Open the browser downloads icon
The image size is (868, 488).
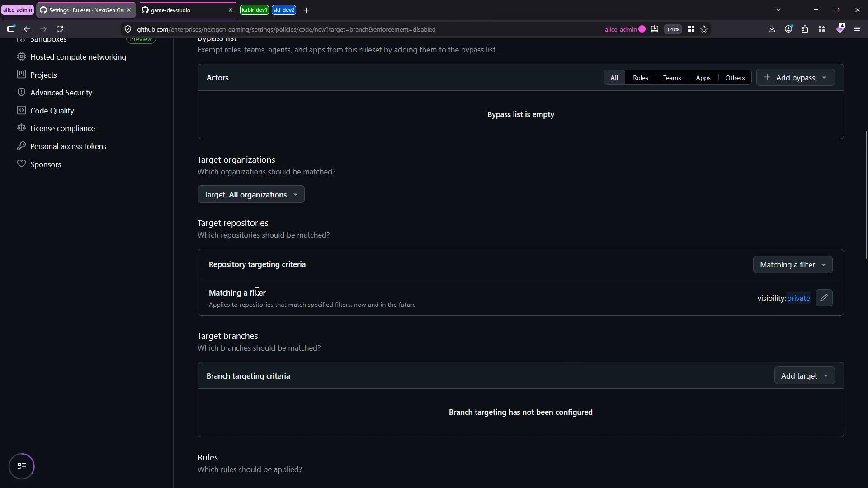coord(772,29)
